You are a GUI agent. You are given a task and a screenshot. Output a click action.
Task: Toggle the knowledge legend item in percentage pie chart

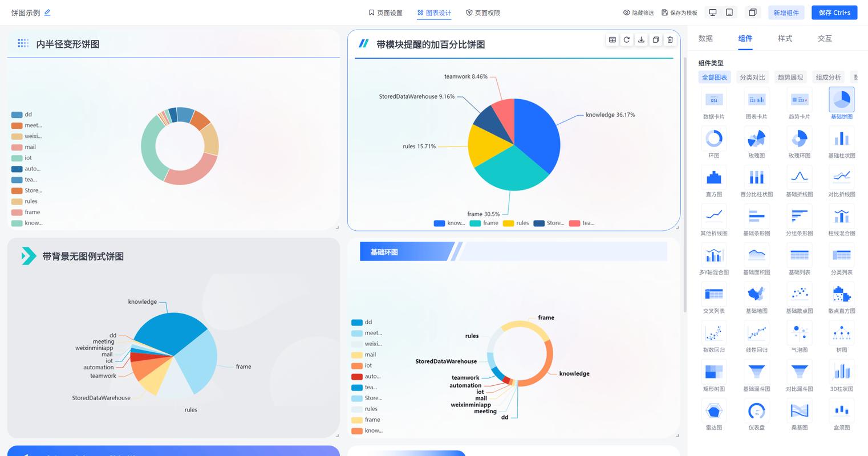point(449,223)
